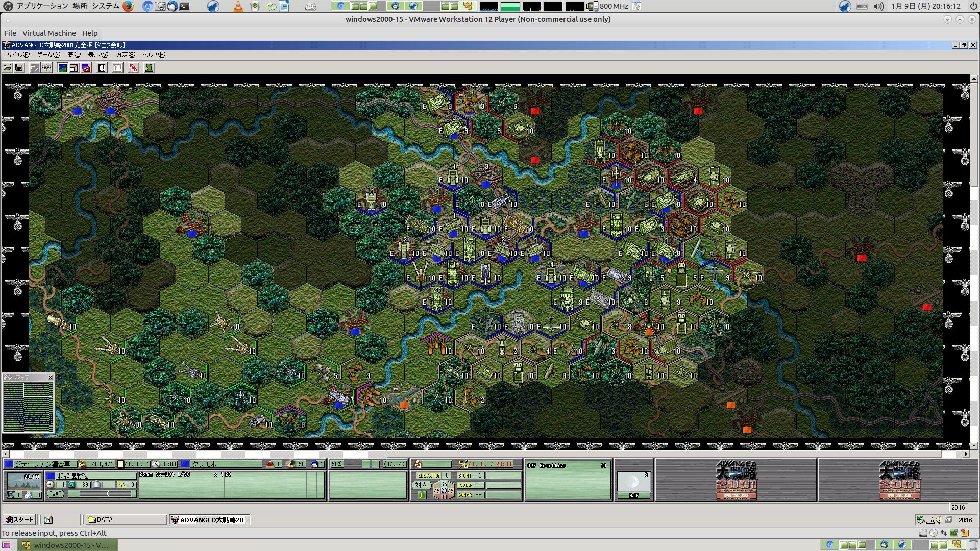Click the quick launch desktop icon
Screen dimensions: 980x551
click(48, 520)
